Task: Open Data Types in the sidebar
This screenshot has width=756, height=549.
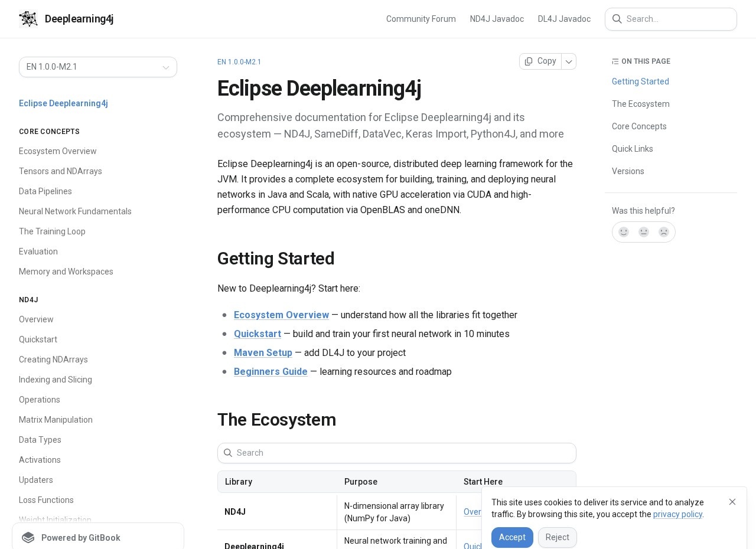Action: 40,440
